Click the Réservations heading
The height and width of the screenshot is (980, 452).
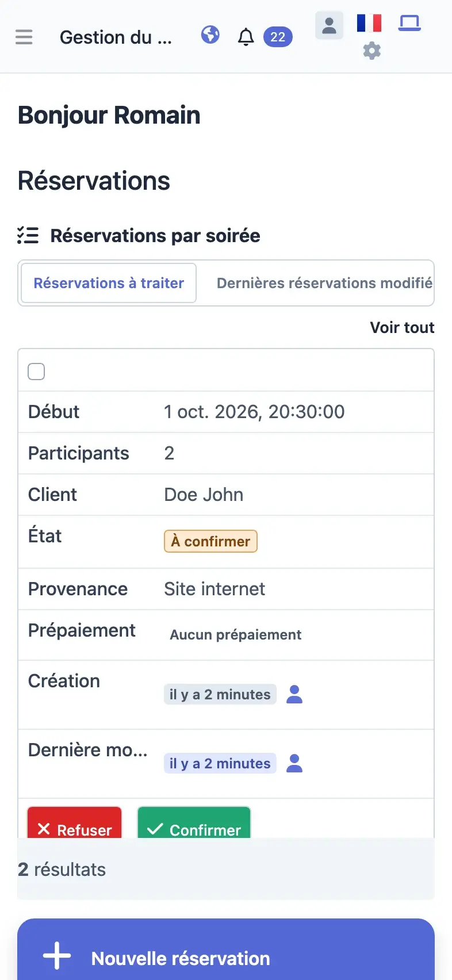coord(94,181)
